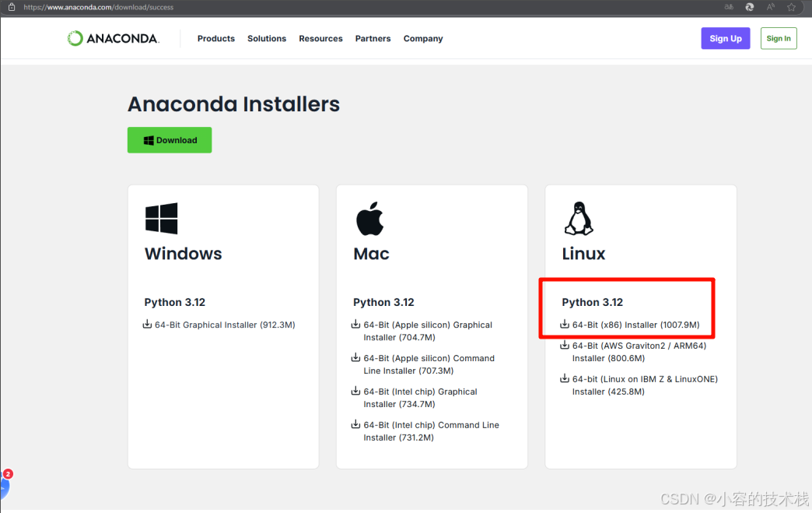Click download icon beside Linux x86 Installer
812x513 pixels.
pyautogui.click(x=565, y=324)
